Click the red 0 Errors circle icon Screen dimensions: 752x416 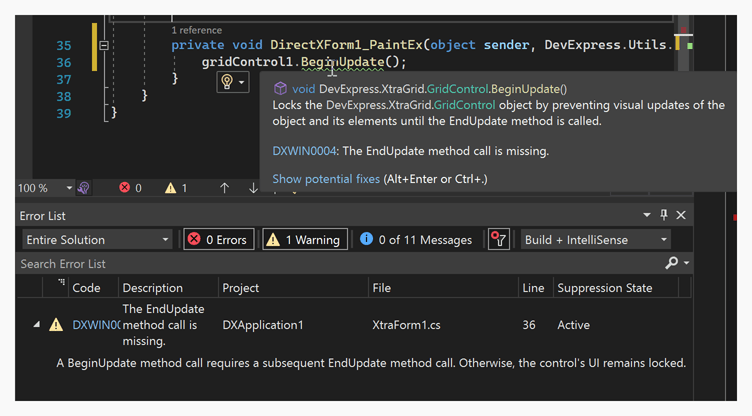194,239
